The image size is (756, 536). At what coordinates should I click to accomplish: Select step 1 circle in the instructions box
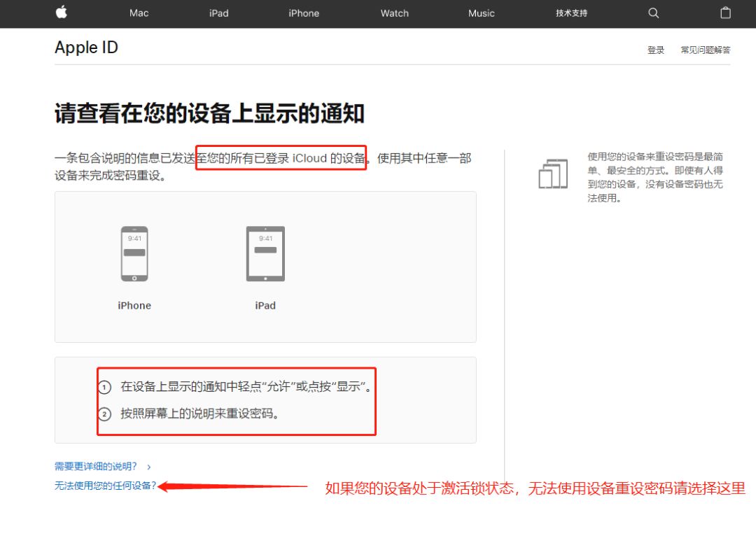(105, 386)
